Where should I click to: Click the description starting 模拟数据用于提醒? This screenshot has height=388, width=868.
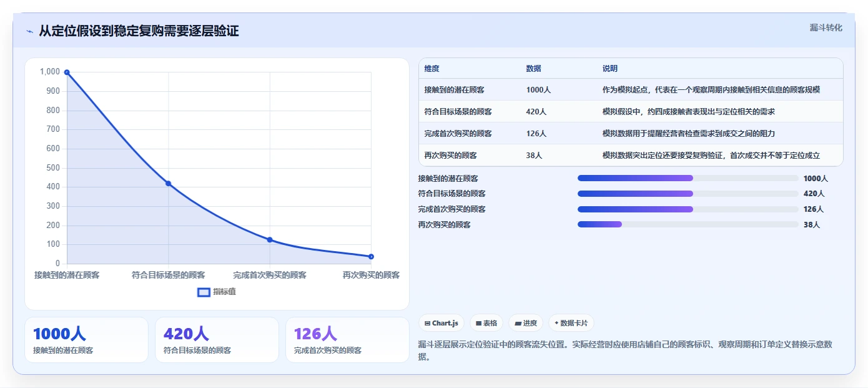689,134
